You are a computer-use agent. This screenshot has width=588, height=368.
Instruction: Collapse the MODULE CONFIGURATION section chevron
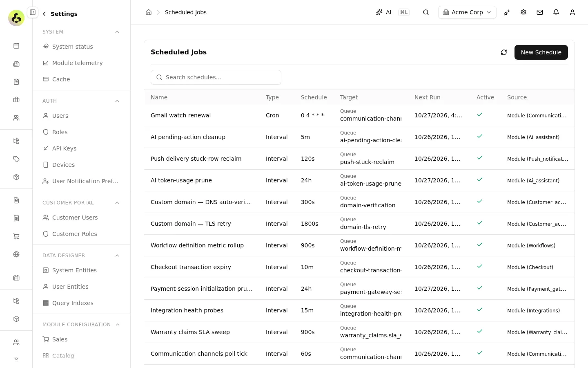point(118,325)
